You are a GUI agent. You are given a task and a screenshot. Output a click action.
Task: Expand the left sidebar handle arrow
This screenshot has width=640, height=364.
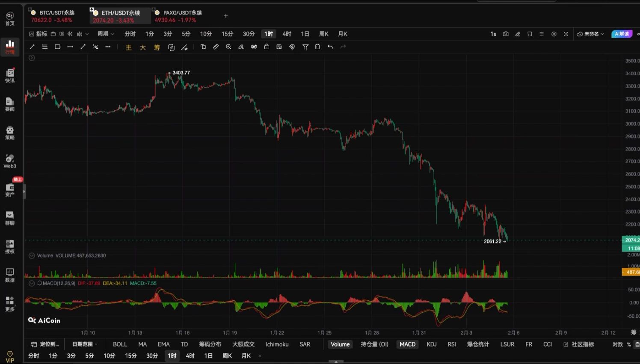point(24,192)
